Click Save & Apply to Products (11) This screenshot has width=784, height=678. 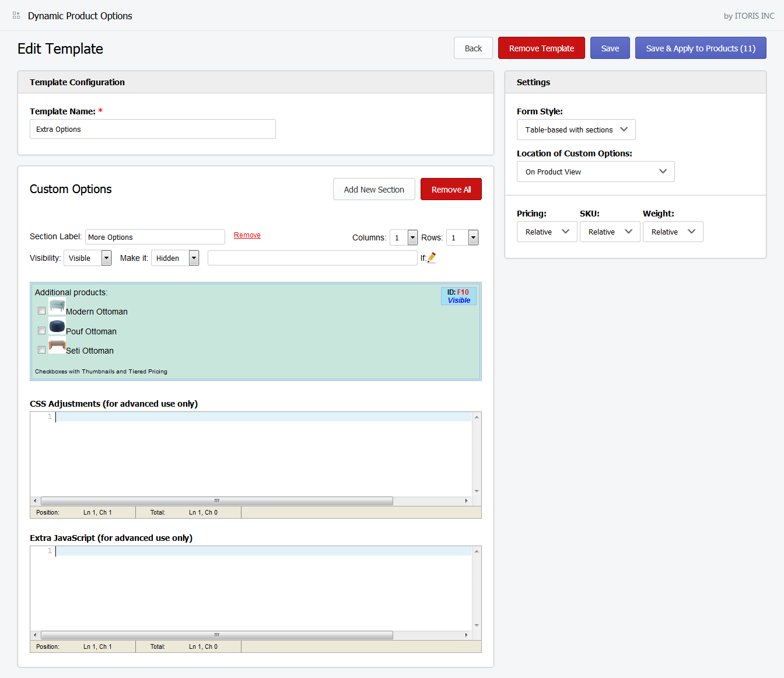click(701, 48)
